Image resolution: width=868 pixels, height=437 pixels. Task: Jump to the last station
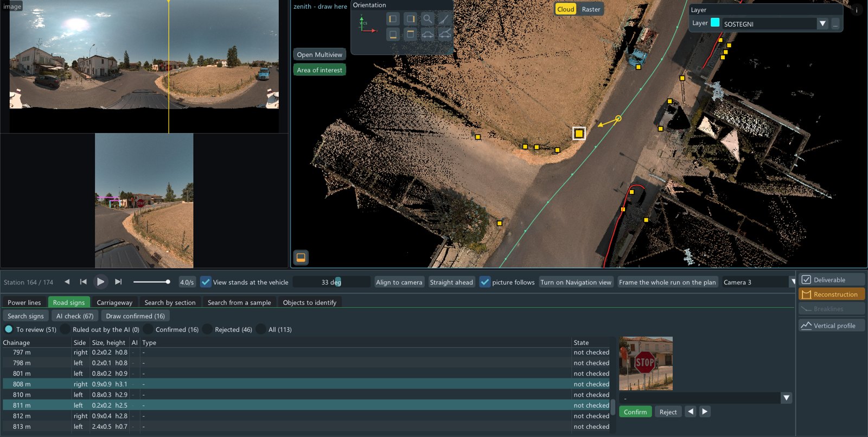click(x=118, y=282)
